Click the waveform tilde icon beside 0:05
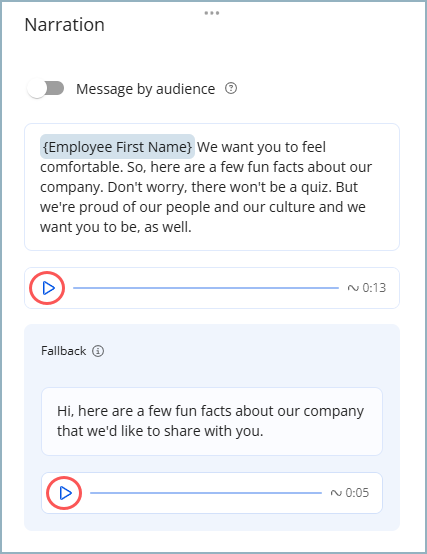The image size is (427, 554). (x=336, y=493)
